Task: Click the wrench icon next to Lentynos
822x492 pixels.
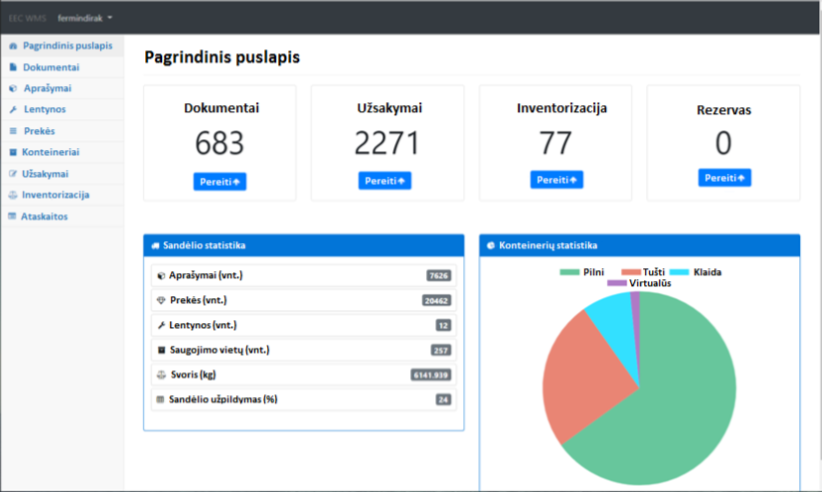Action: click(x=13, y=110)
